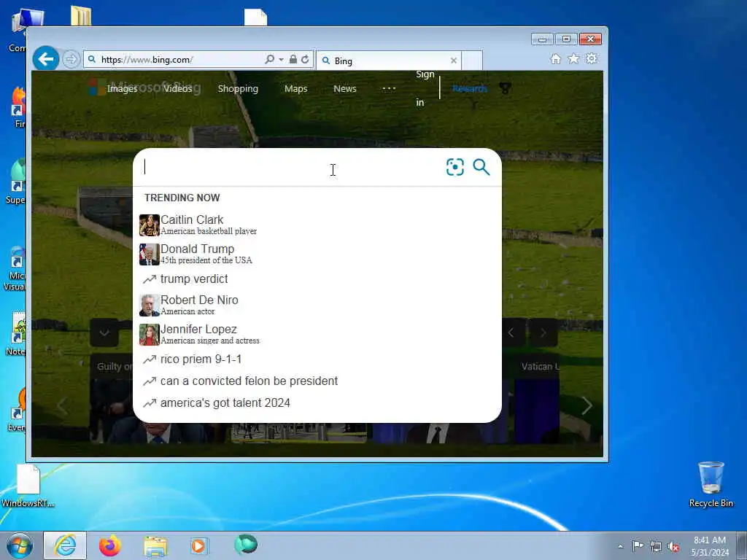Open the Maps link on Bing
This screenshot has width=747, height=560.
pyautogui.click(x=296, y=88)
